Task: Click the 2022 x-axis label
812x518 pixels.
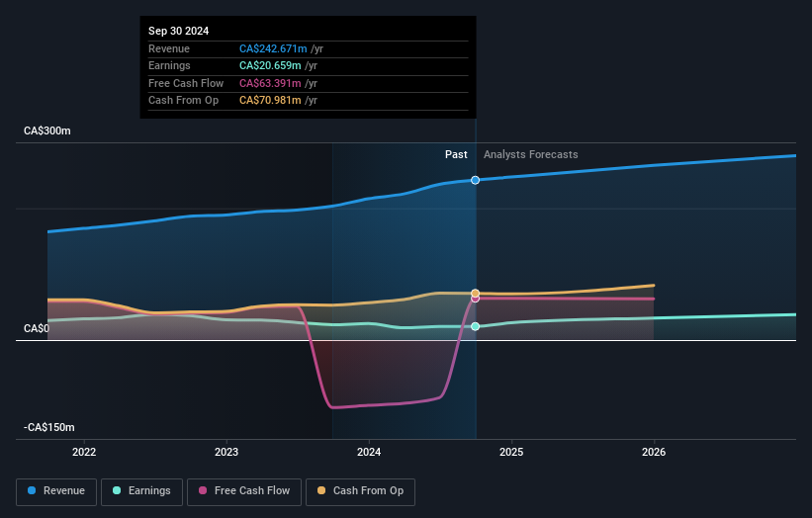Action: point(84,452)
